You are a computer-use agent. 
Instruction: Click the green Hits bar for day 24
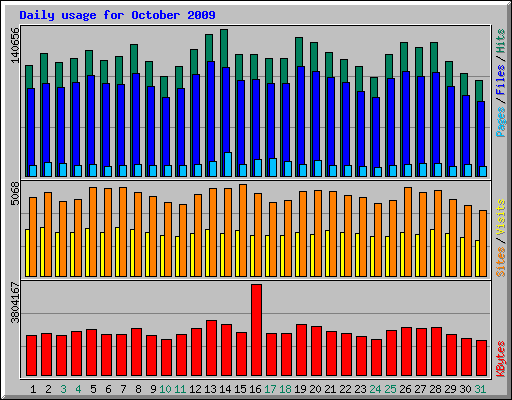pyautogui.click(x=374, y=87)
